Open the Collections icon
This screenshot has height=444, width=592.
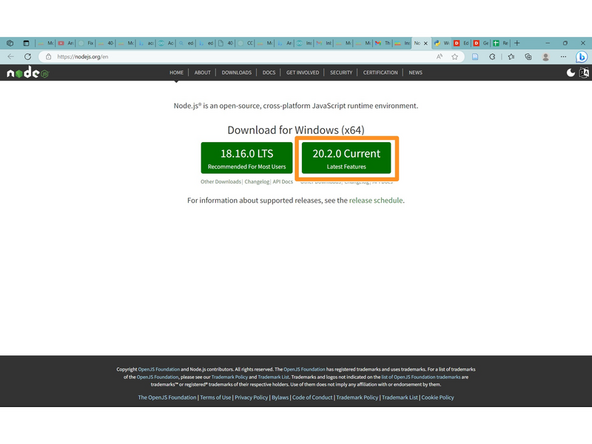point(528,57)
